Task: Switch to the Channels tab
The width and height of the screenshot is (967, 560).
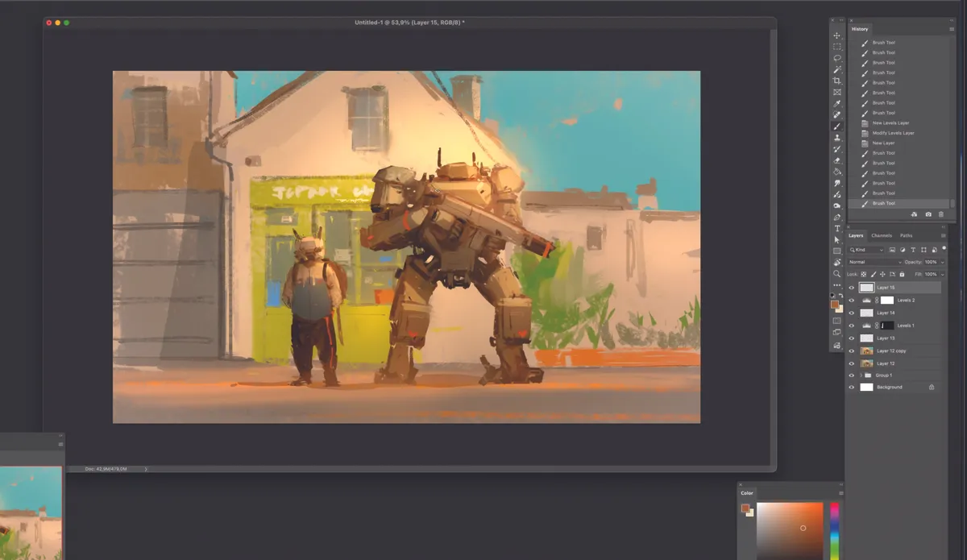Action: point(882,235)
